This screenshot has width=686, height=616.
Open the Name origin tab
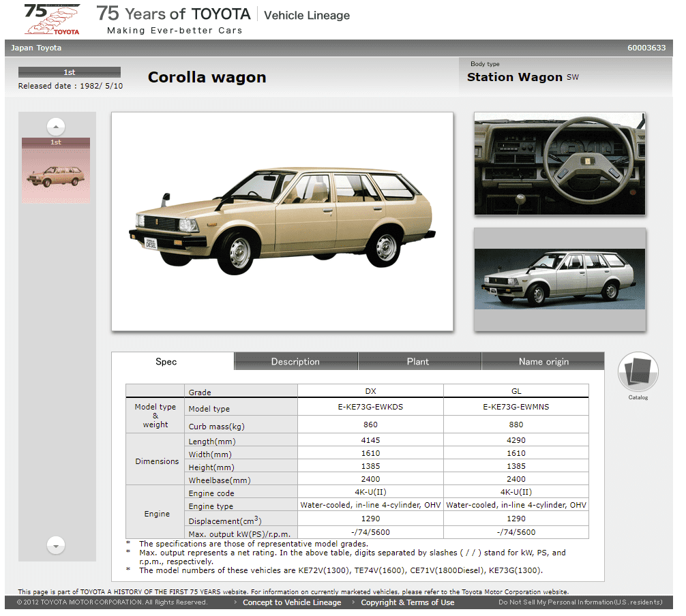tap(543, 362)
